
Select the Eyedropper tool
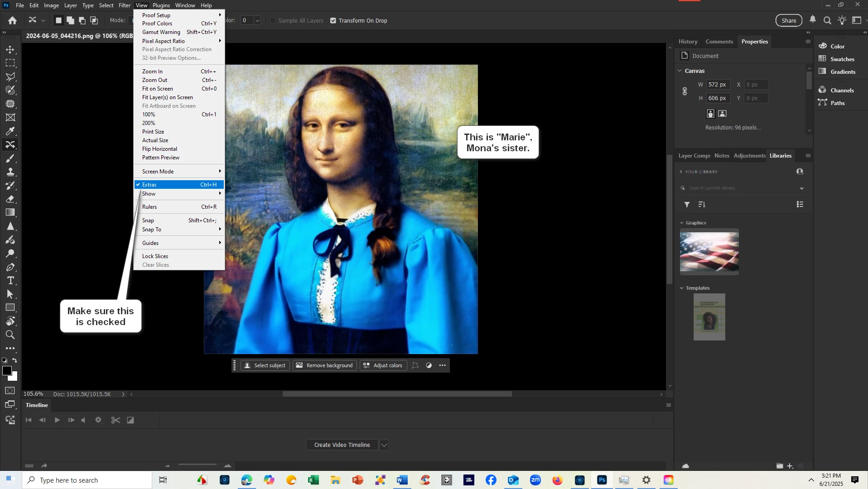pos(10,131)
